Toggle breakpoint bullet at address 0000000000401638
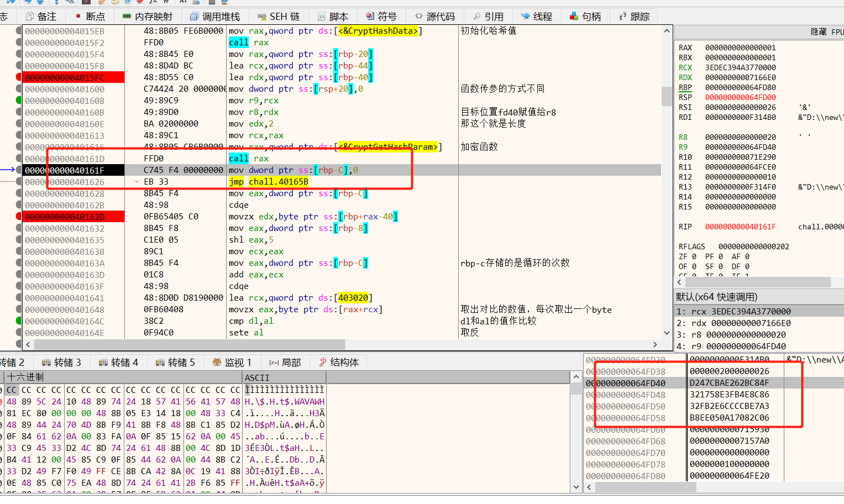The image size is (844, 504). [x=19, y=251]
